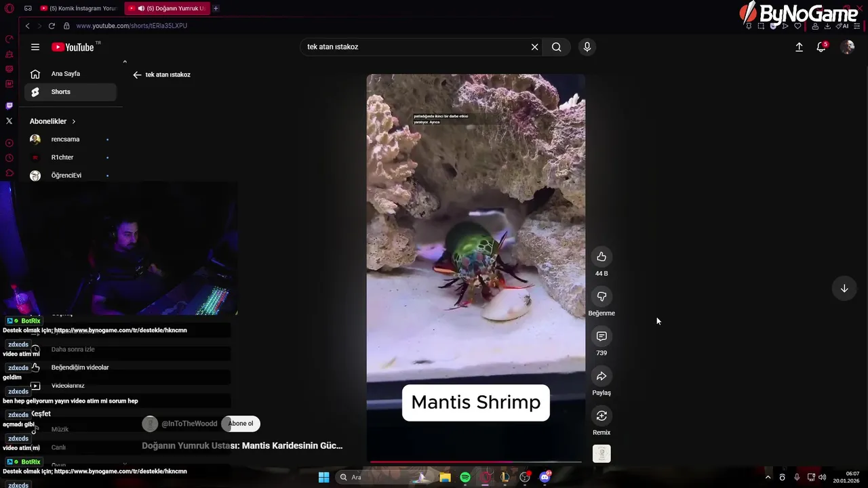Open the Windows Start menu

pyautogui.click(x=324, y=477)
